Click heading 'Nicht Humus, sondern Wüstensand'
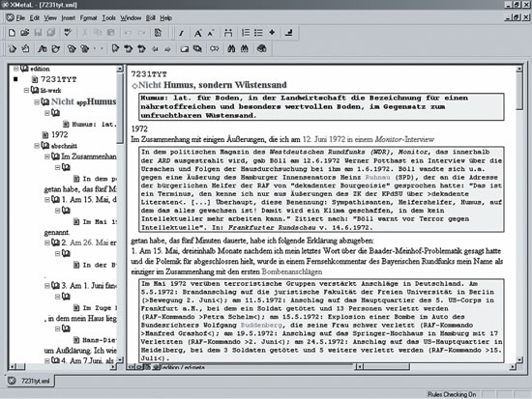This screenshot has width=532, height=399. pyautogui.click(x=213, y=85)
